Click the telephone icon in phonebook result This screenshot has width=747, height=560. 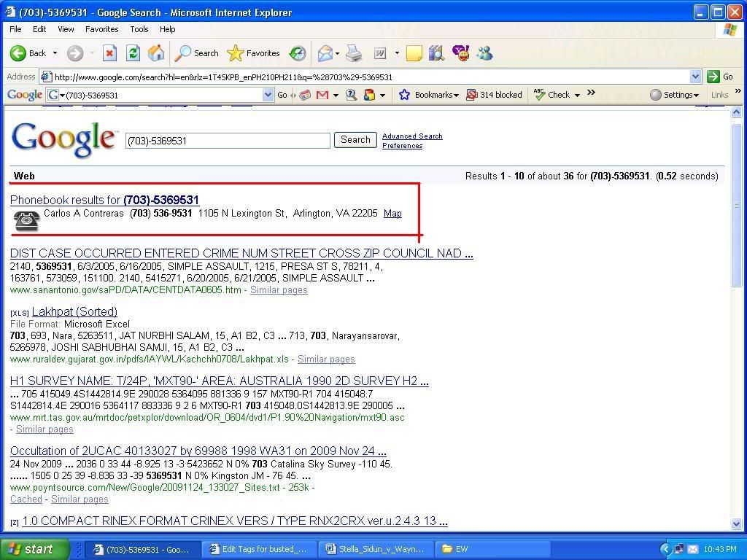(x=26, y=220)
